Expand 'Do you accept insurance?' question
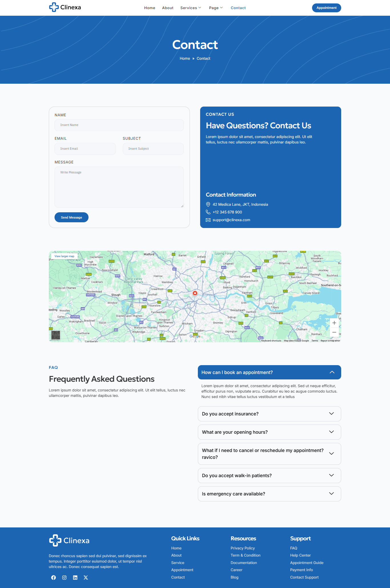The width and height of the screenshot is (390, 588). click(269, 414)
